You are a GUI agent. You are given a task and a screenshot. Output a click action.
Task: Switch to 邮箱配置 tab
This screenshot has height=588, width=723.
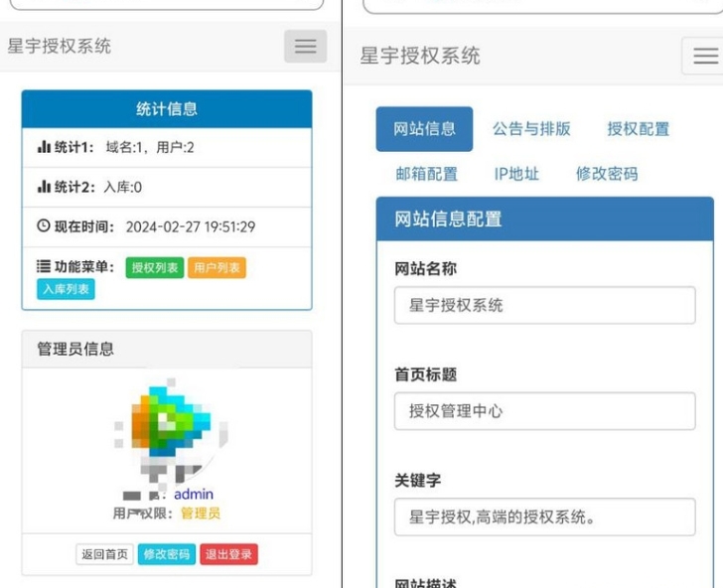coord(426,174)
